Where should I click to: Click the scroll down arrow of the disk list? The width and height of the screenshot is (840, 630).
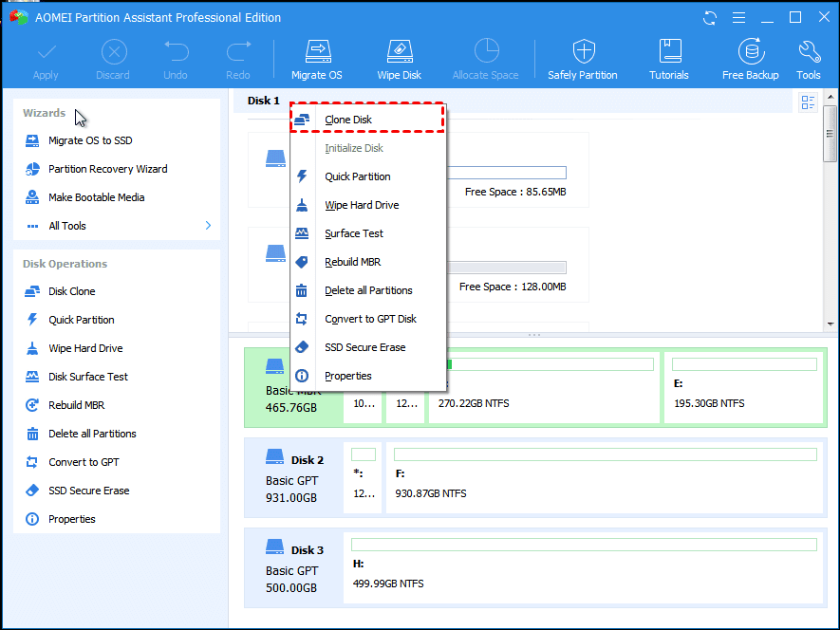click(831, 324)
